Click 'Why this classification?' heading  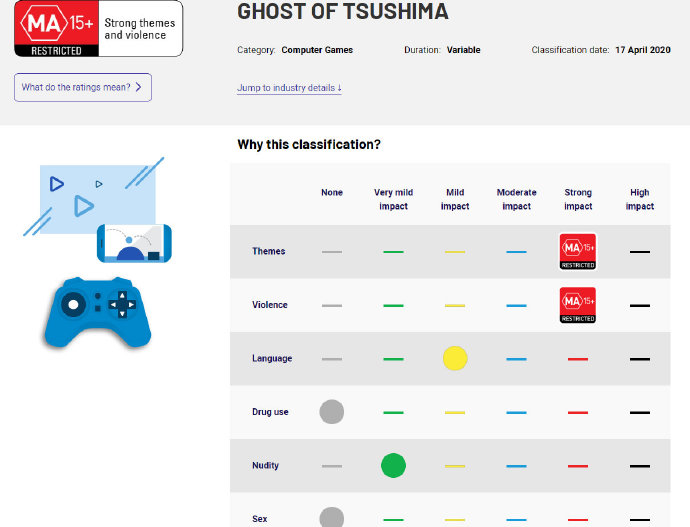click(309, 144)
